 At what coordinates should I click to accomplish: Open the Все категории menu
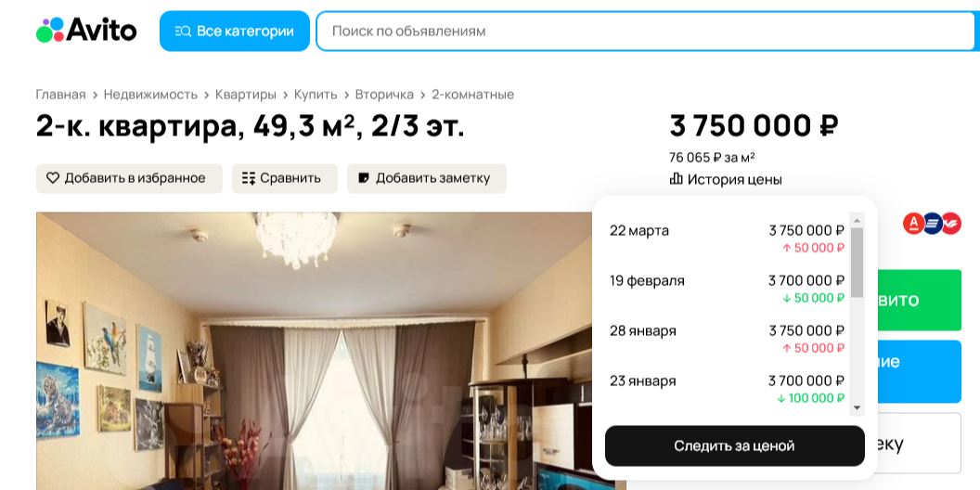point(235,31)
